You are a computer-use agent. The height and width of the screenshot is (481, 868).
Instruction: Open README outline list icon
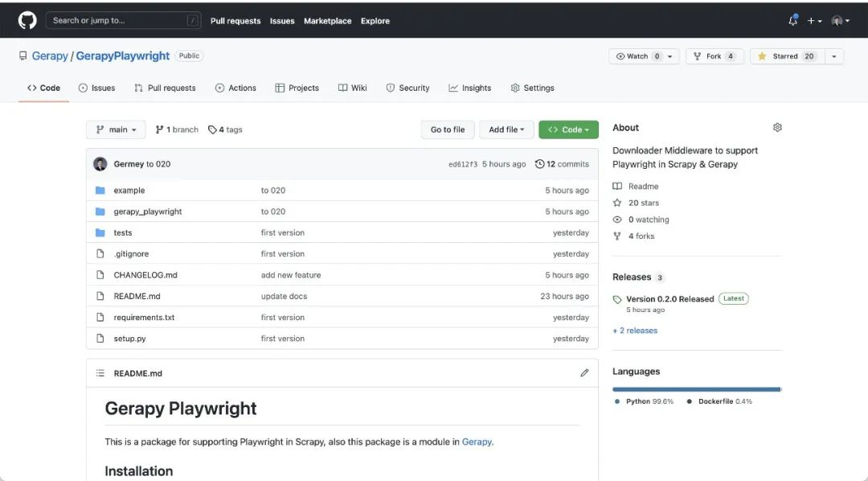coord(100,373)
